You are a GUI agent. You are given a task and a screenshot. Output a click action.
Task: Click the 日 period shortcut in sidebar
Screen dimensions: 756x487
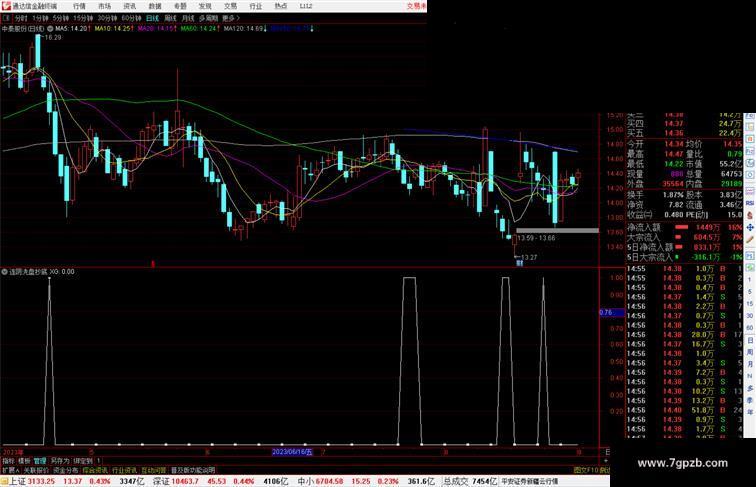[750, 340]
